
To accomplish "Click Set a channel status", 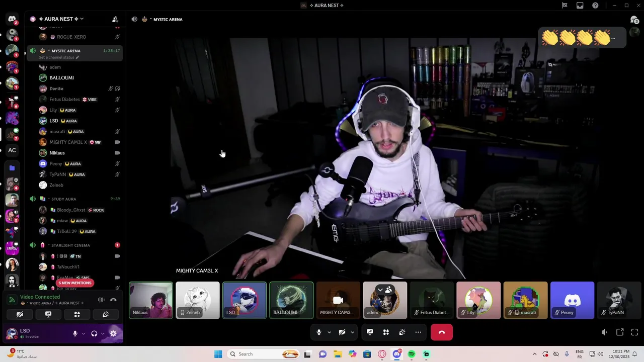I will [x=59, y=57].
